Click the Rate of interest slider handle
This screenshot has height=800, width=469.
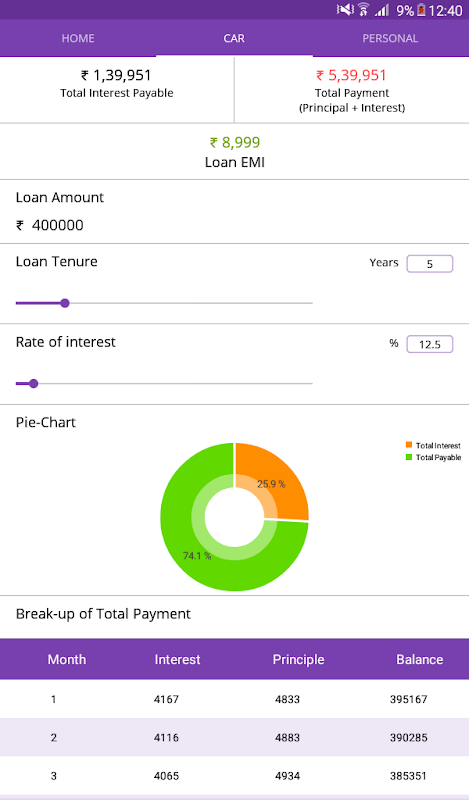click(34, 384)
